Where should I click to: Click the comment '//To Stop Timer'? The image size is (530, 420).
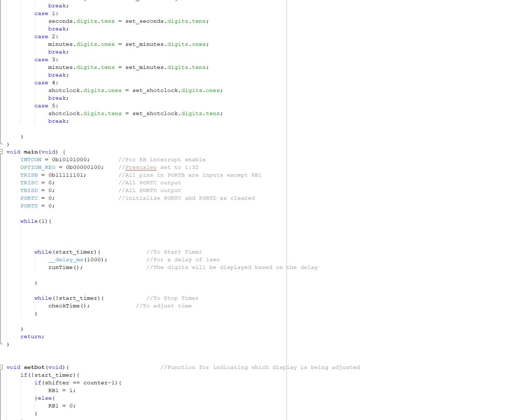pyautogui.click(x=173, y=298)
